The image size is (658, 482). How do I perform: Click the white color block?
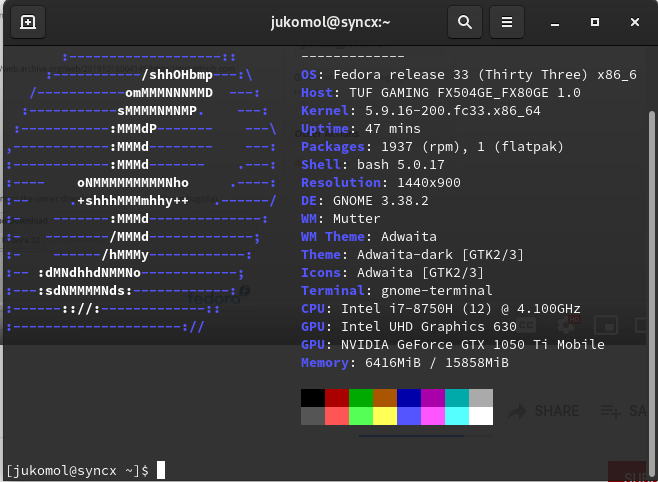(x=481, y=416)
